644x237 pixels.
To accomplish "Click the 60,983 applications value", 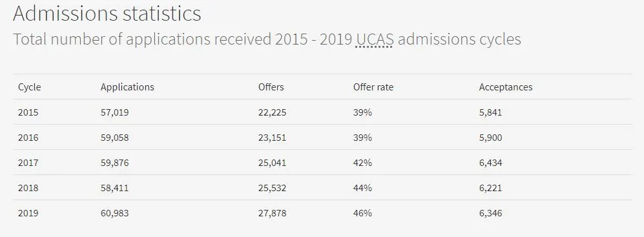I will click(x=114, y=214).
